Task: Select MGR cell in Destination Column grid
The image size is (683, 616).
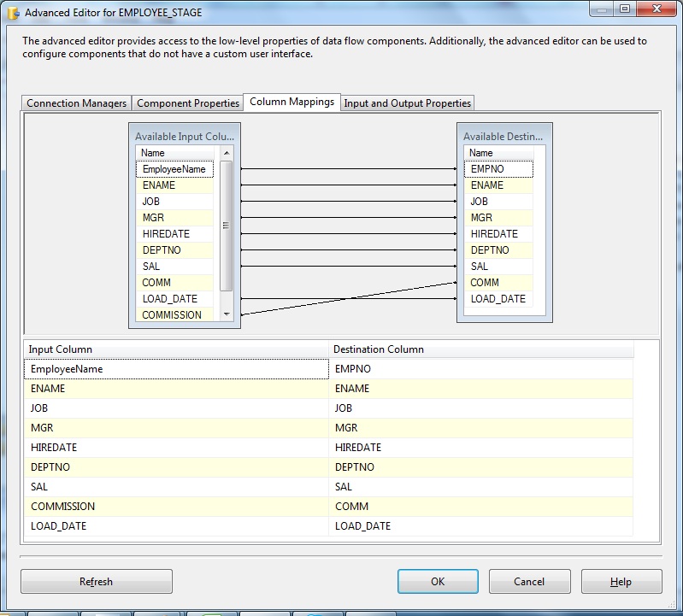Action: tap(481, 428)
